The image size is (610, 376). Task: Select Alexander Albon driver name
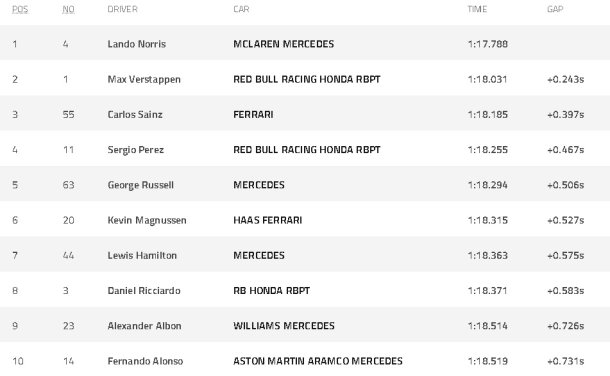(144, 326)
